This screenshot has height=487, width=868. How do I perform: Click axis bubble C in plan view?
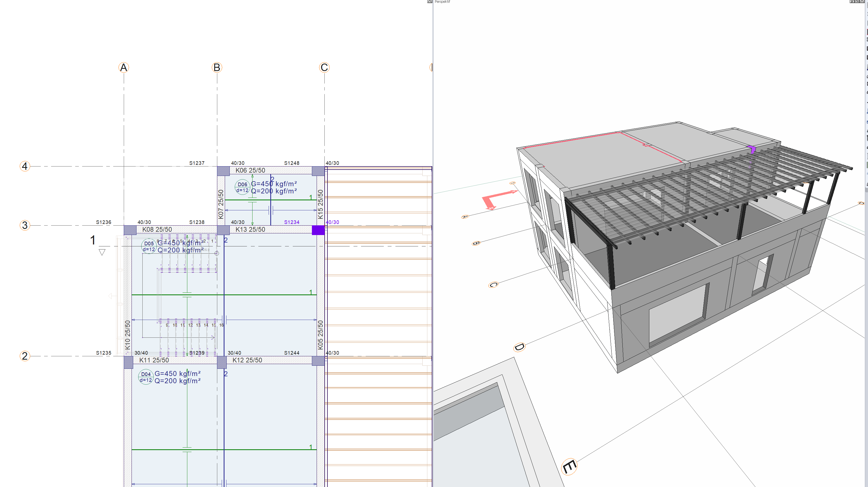point(324,67)
